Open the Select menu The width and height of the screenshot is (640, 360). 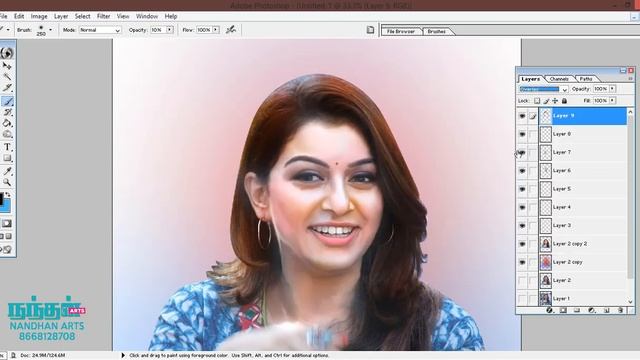[82, 16]
